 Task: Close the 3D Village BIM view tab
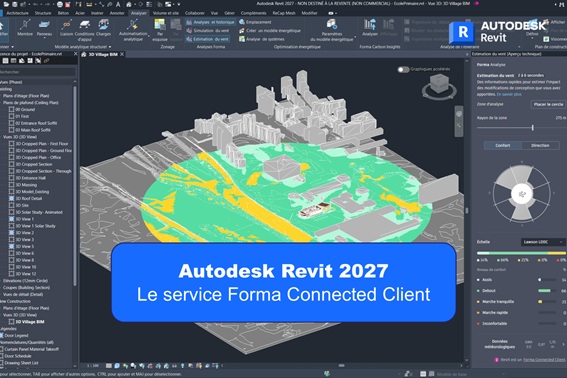[122, 54]
